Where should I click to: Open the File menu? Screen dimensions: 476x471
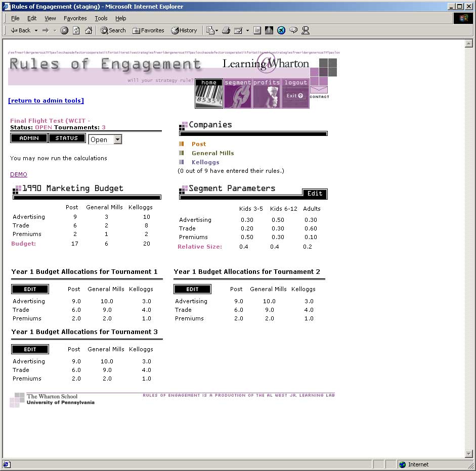pyautogui.click(x=15, y=18)
